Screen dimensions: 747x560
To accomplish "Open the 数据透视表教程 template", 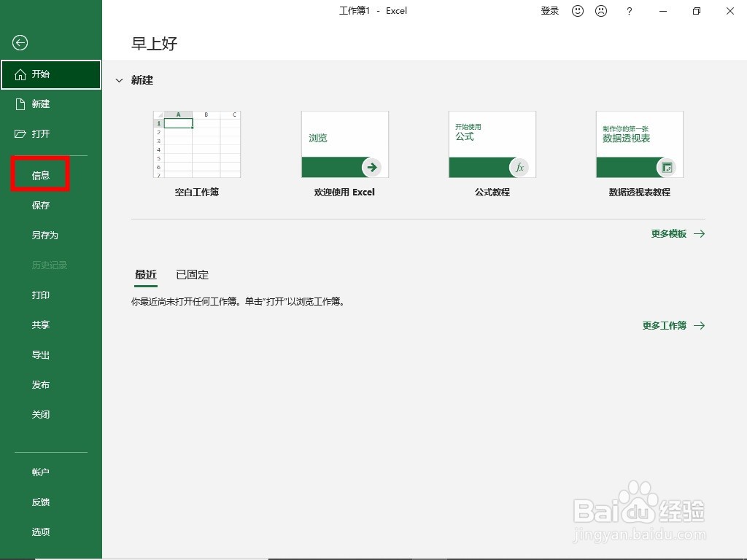I will click(640, 144).
